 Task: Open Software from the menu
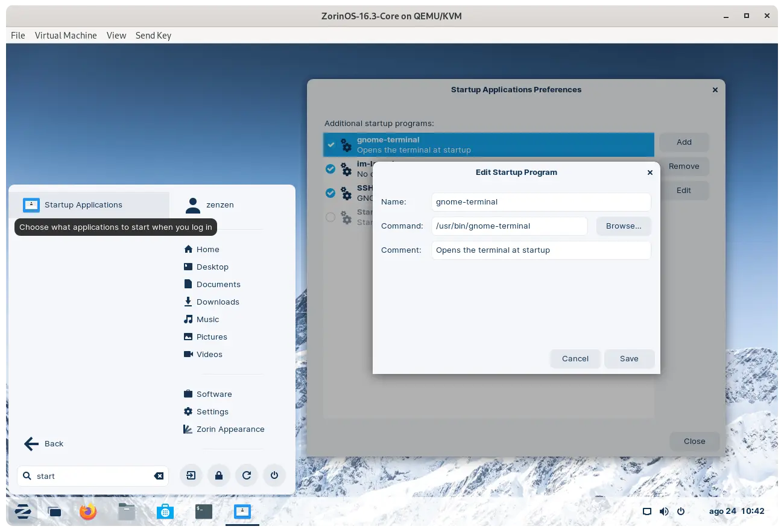(207, 394)
